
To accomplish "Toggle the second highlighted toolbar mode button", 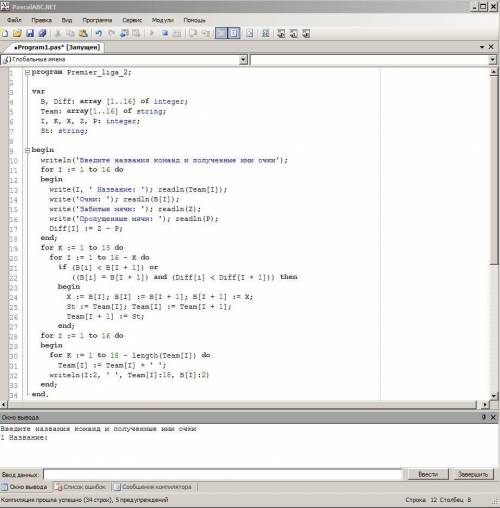I will pos(234,33).
